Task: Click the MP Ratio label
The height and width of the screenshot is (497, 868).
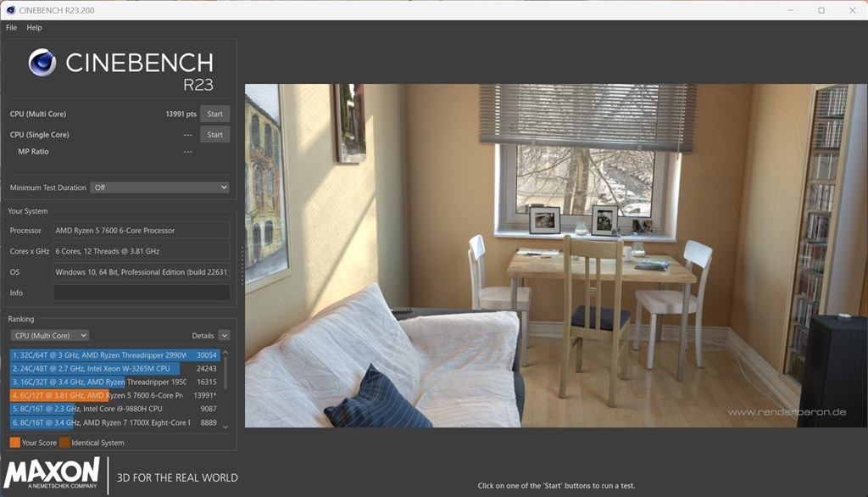Action: click(33, 151)
